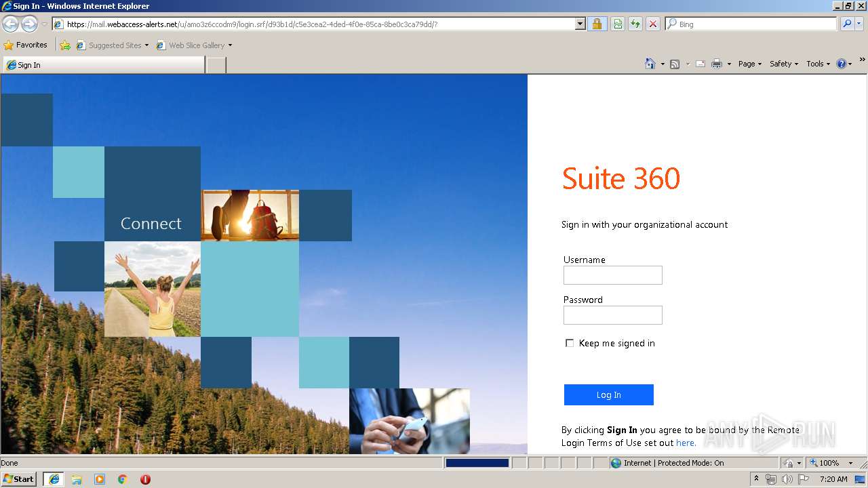
Task: Open Windows Media Player taskbar icon
Action: [100, 479]
